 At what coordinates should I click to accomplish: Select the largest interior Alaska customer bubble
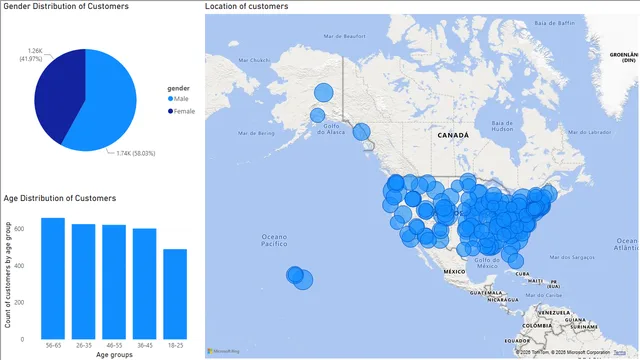324,93
